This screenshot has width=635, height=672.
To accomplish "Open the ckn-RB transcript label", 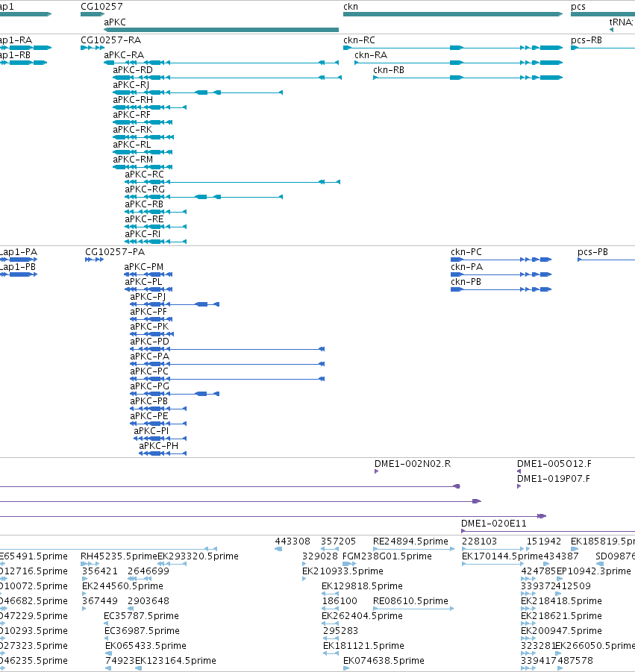I will [389, 70].
